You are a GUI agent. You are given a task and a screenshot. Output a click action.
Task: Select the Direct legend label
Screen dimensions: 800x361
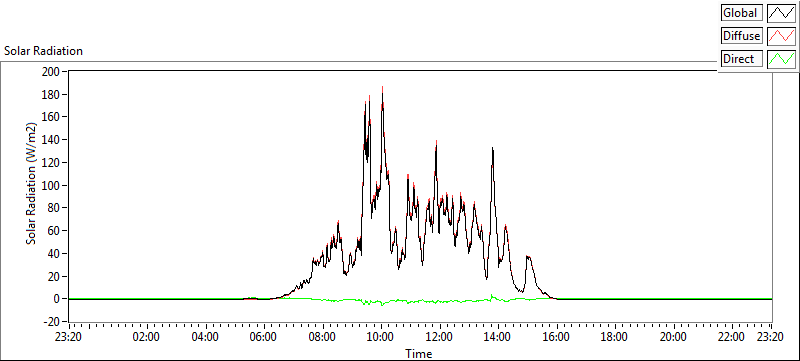742,59
